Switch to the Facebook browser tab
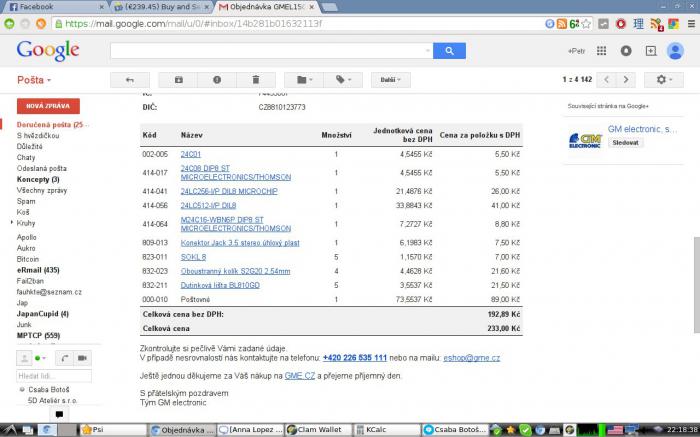Screen dimensions: 700x437 (x=54, y=7)
